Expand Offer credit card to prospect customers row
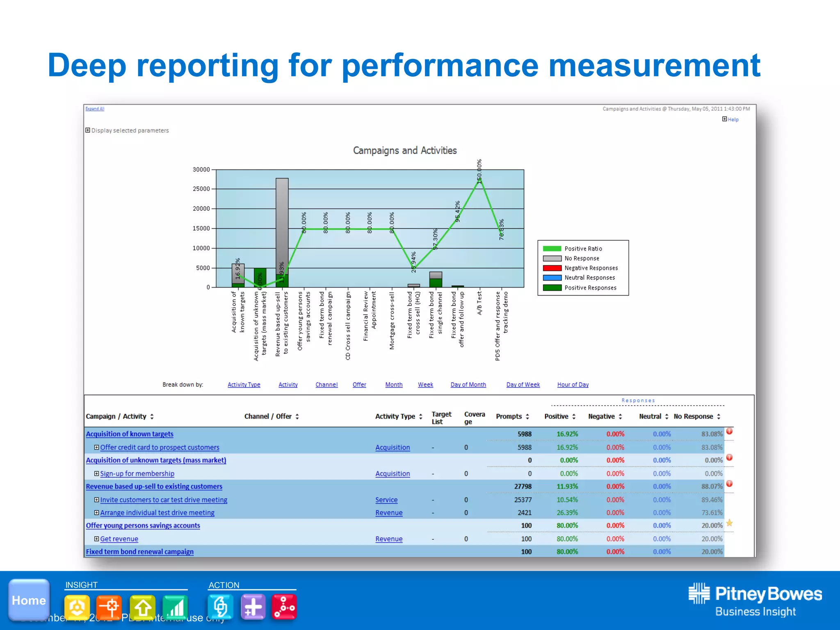Screen dimensions: 840x630 coord(96,447)
